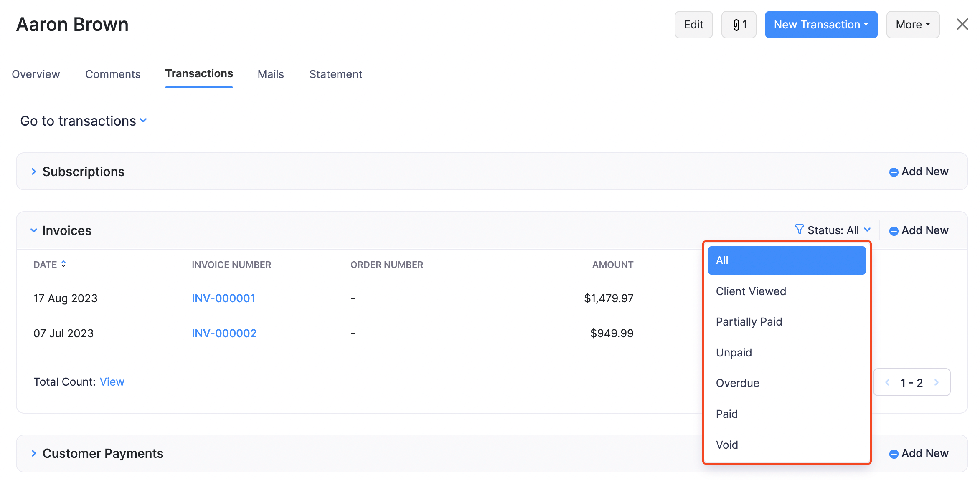The width and height of the screenshot is (980, 480).
Task: Click the plus icon beside Invoices Add New
Action: pyautogui.click(x=894, y=230)
